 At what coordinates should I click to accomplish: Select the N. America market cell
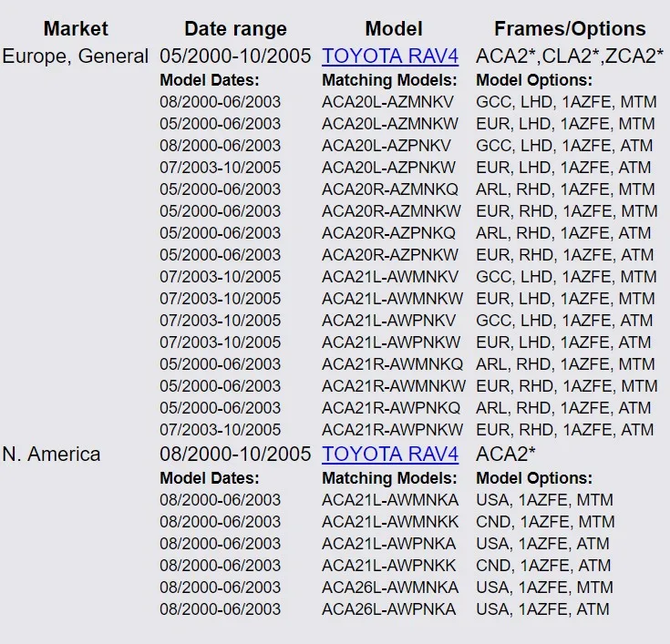click(x=52, y=454)
